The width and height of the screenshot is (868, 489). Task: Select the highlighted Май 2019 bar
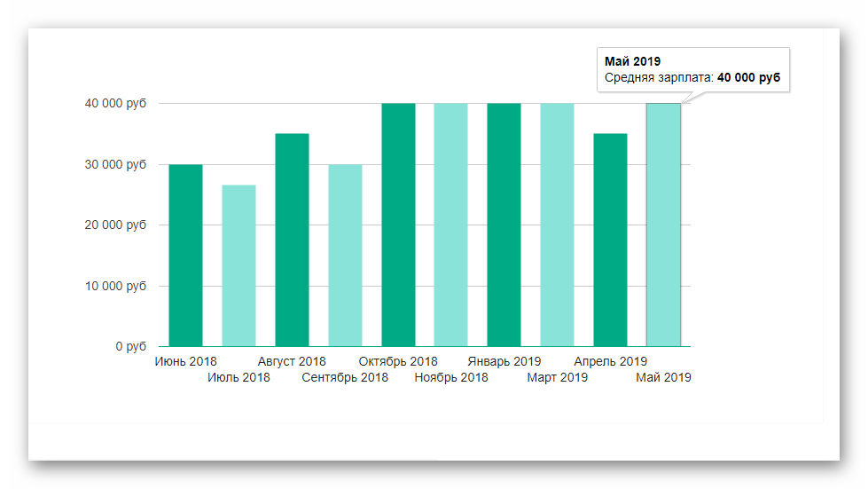pos(663,225)
